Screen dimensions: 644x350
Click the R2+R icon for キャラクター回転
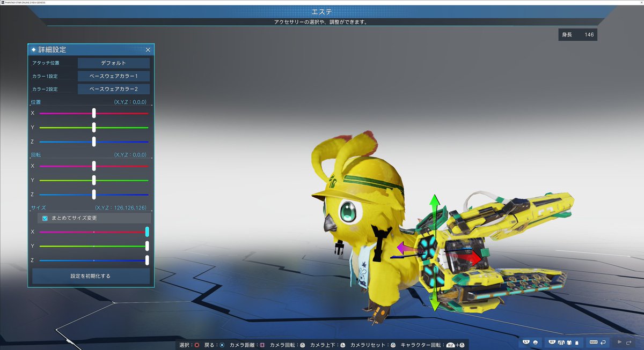456,345
